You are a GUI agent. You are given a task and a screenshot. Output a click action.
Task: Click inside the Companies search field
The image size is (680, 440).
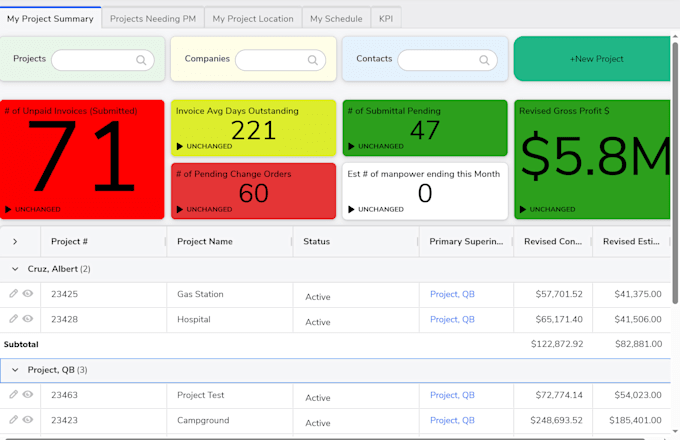coord(280,60)
